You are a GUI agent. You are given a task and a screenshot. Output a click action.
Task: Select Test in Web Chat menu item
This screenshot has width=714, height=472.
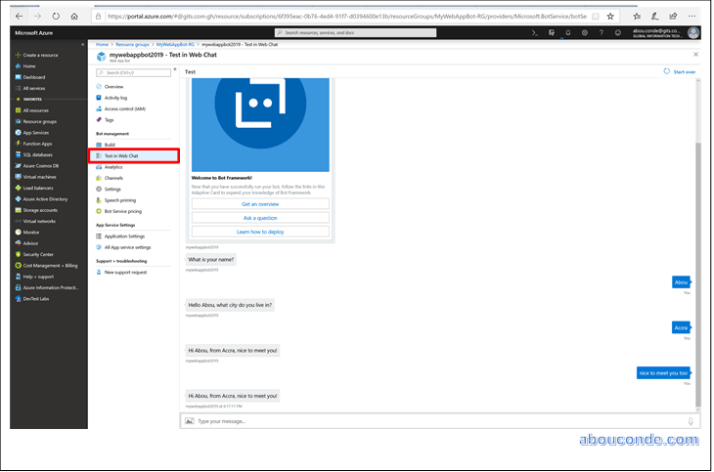pyautogui.click(x=121, y=156)
